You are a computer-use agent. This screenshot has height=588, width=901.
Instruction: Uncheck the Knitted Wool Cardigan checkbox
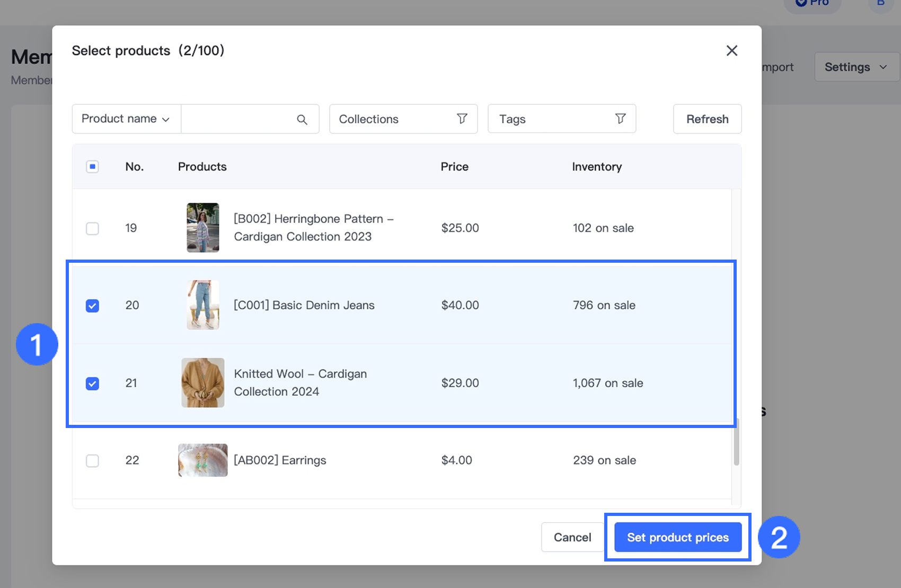[92, 384]
